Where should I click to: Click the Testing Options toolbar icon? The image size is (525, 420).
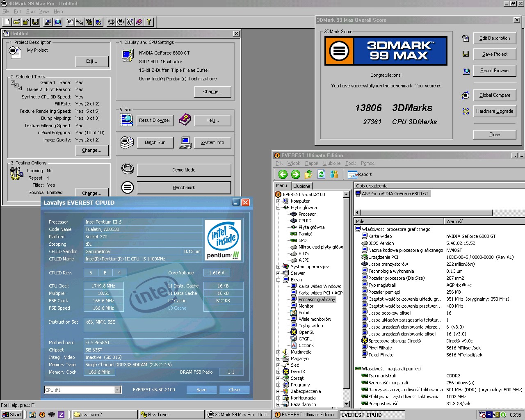point(89,22)
